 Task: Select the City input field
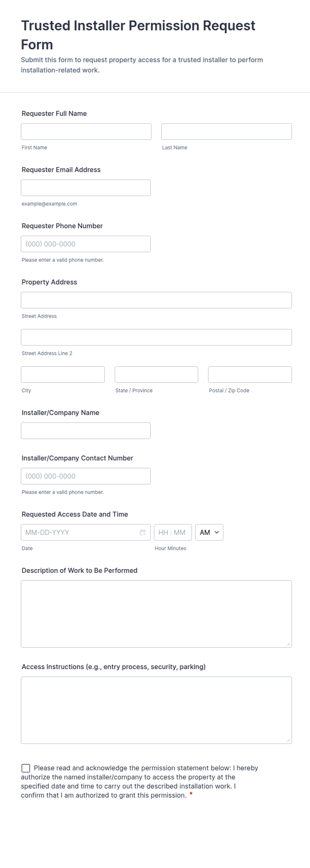pyautogui.click(x=63, y=375)
